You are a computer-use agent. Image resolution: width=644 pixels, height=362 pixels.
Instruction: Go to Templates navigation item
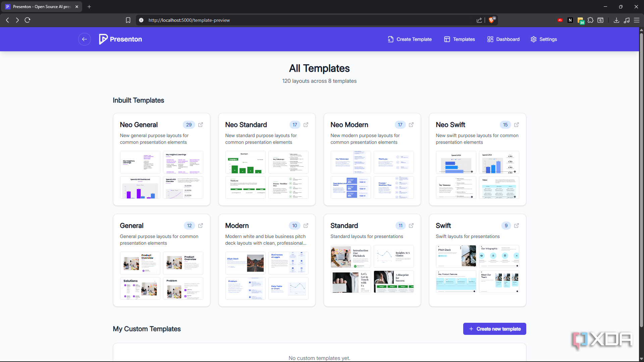(x=460, y=39)
